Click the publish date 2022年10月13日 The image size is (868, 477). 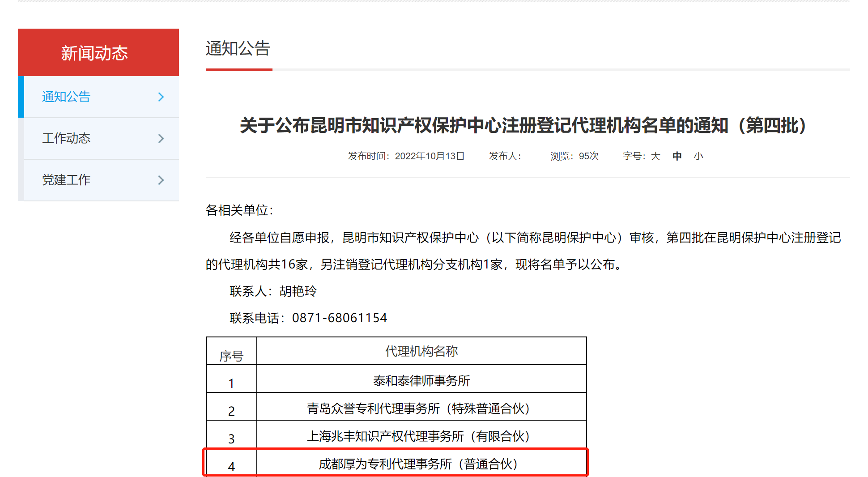point(429,156)
